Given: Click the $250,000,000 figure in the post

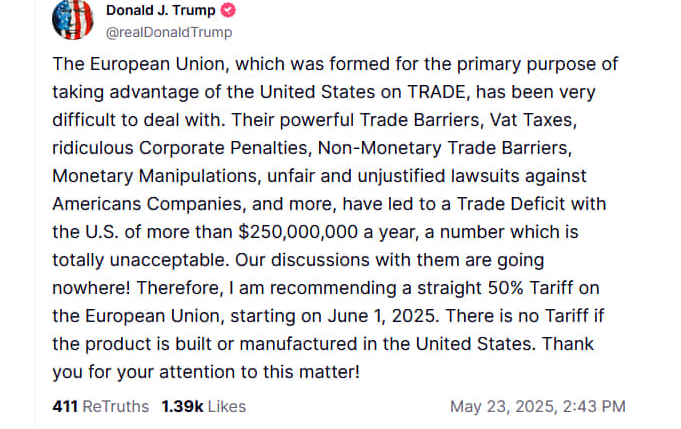Looking at the screenshot, I should (298, 232).
